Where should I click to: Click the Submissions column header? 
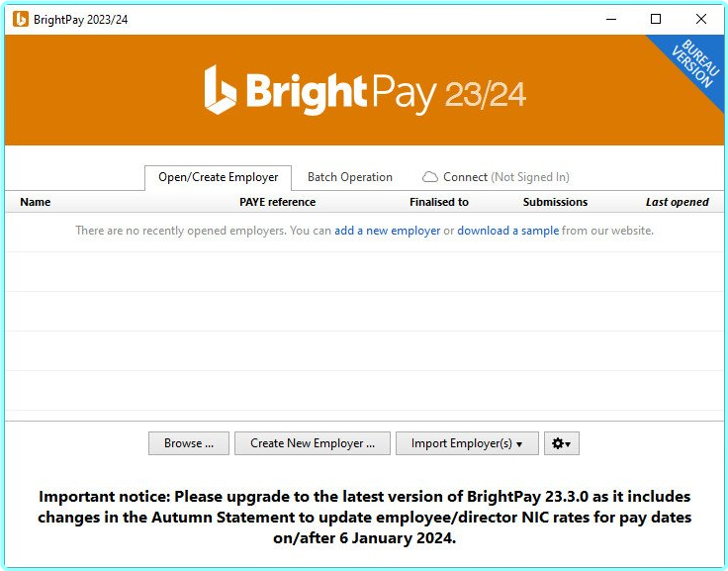pyautogui.click(x=555, y=202)
